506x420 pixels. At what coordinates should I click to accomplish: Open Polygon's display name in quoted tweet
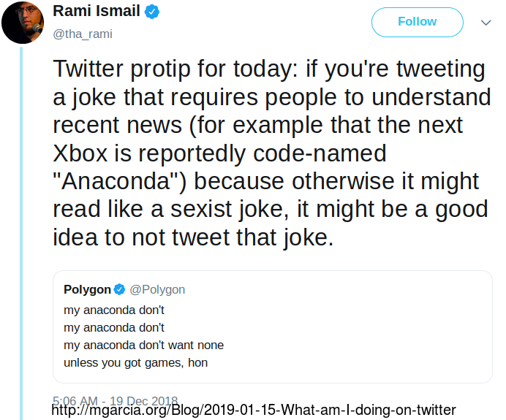87,289
